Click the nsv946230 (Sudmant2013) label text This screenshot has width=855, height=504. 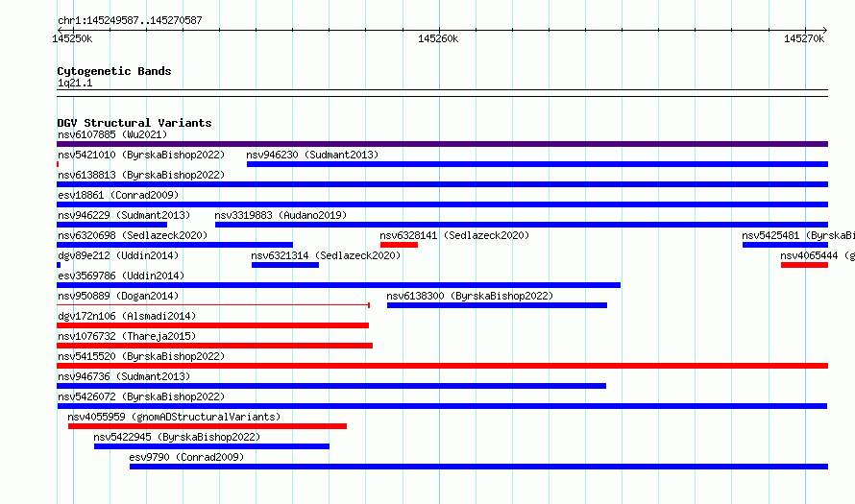tap(312, 155)
